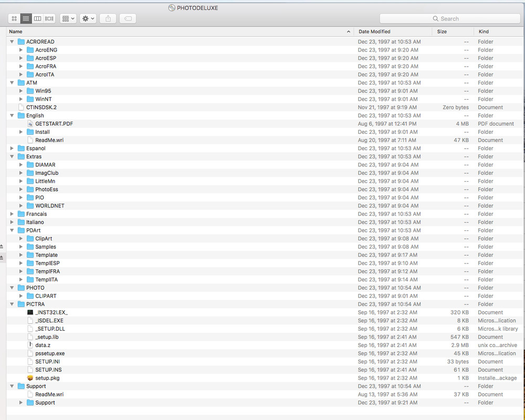Select the GETSTART.PDF file icon
Image resolution: width=525 pixels, height=420 pixels.
[30, 124]
